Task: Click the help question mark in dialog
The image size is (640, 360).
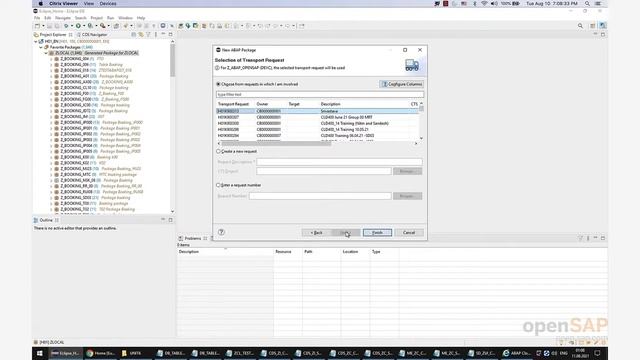Action: [221, 232]
